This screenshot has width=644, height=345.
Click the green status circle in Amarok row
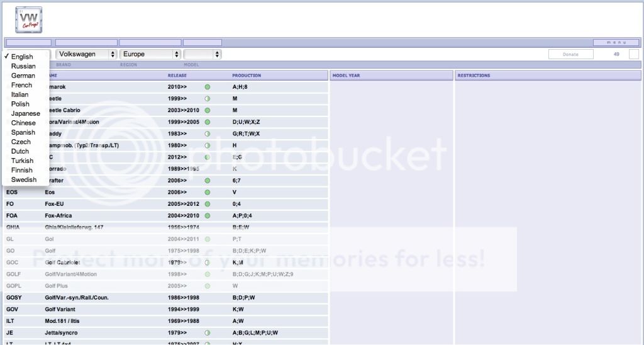click(208, 87)
